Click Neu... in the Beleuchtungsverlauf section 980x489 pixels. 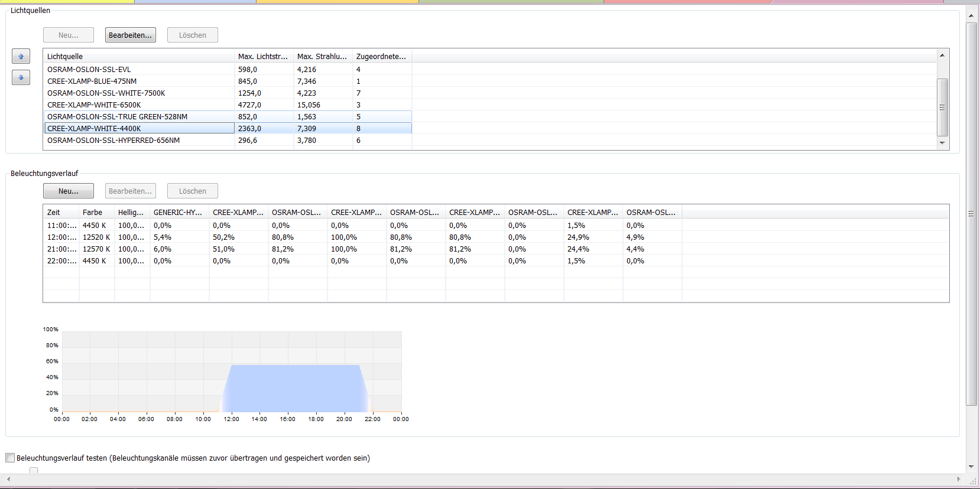pos(69,191)
